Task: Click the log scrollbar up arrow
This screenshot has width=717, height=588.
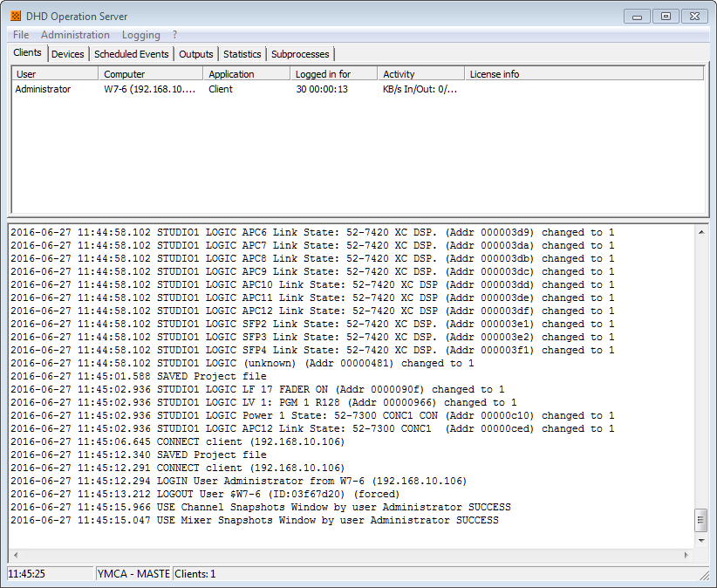Action: [x=701, y=232]
